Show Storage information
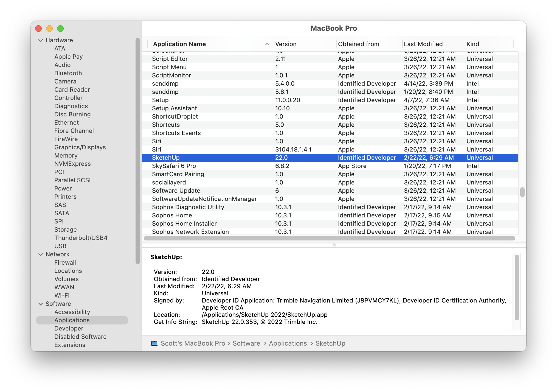This screenshot has height=392, width=557. point(65,230)
